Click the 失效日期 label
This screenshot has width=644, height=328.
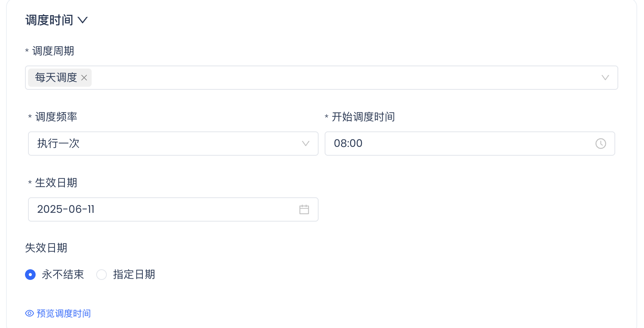46,248
